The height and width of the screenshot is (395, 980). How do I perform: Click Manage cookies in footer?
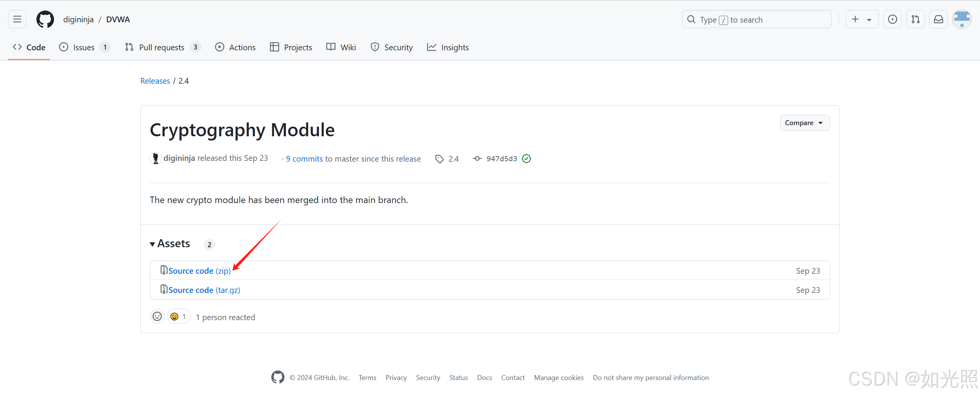tap(559, 378)
